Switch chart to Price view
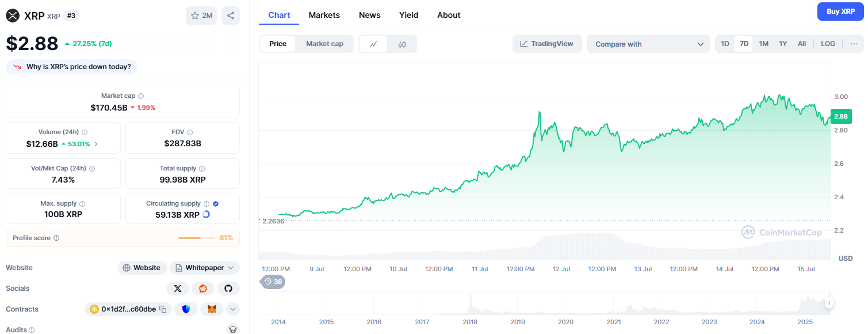 click(x=278, y=44)
